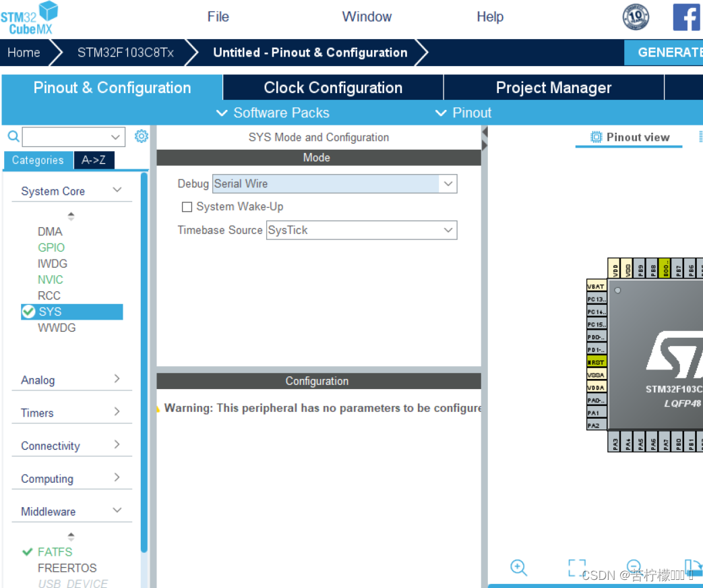Open the File menu
703x588 pixels.
pos(218,17)
